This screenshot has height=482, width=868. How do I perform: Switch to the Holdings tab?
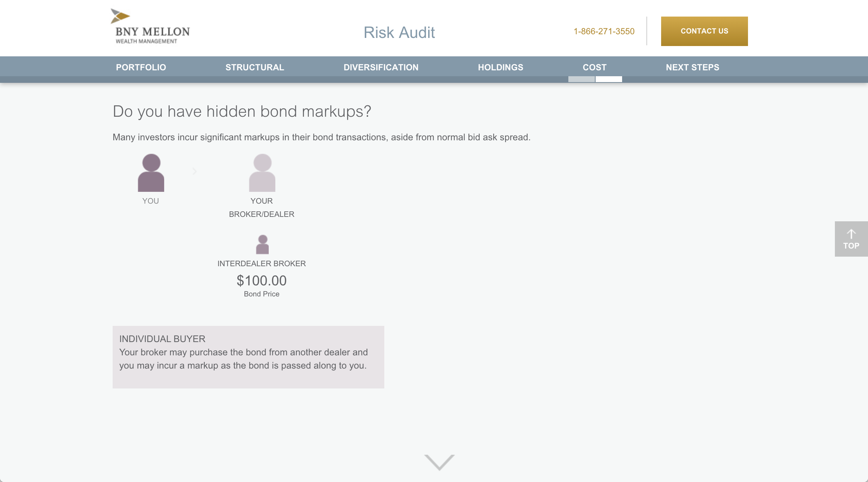tap(501, 67)
